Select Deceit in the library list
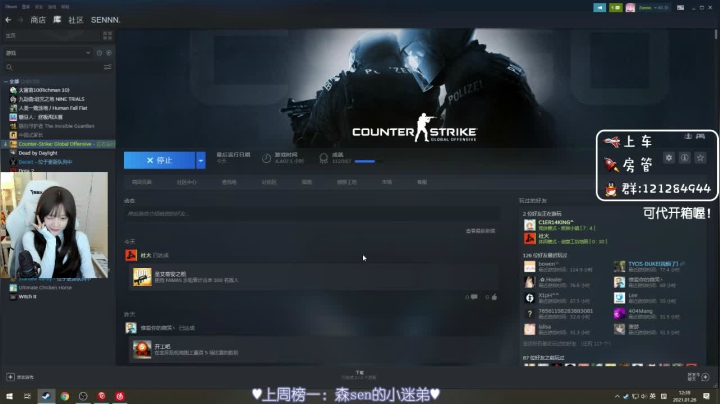Screen dimensions: 720x404 click(x=45, y=162)
